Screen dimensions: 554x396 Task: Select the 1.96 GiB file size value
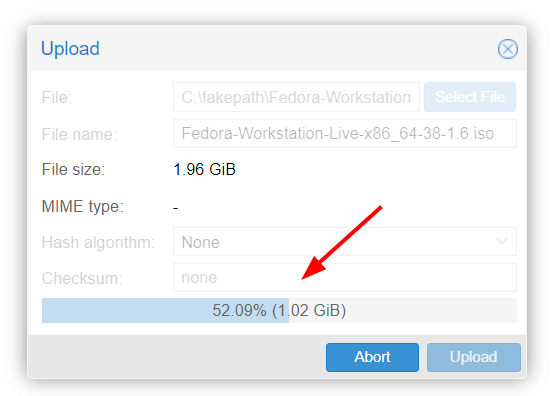[x=205, y=170]
